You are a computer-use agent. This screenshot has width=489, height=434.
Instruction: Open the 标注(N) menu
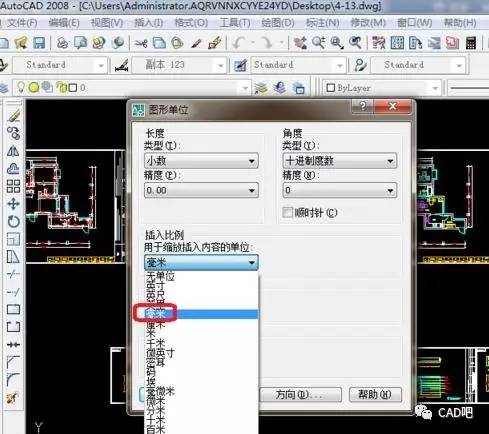coord(322,23)
